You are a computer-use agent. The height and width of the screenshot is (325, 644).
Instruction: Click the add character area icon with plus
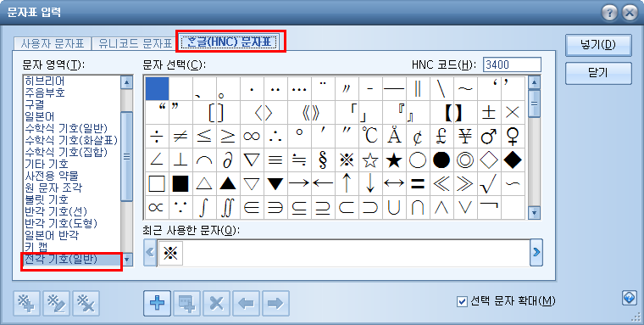tap(27, 303)
